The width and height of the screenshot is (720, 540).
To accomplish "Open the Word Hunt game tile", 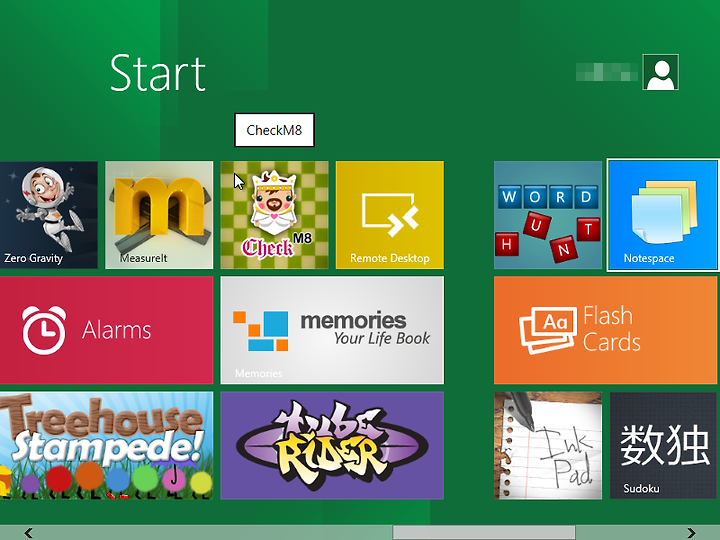I will coord(548,215).
